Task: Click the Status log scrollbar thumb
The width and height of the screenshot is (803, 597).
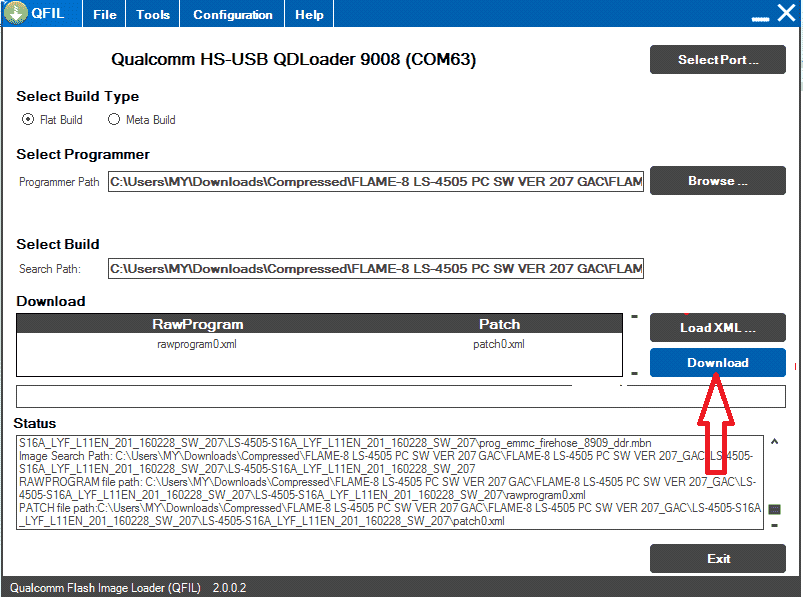Action: click(774, 509)
